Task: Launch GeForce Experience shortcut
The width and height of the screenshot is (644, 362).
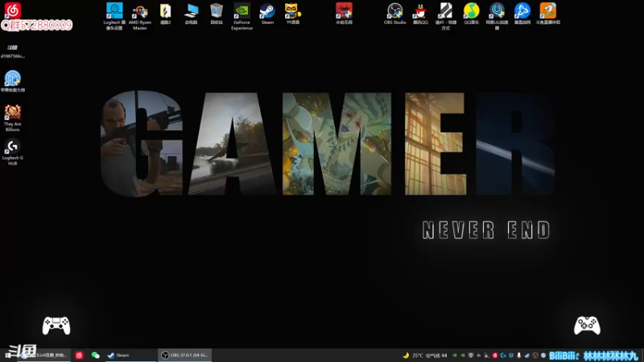Action: [242, 16]
